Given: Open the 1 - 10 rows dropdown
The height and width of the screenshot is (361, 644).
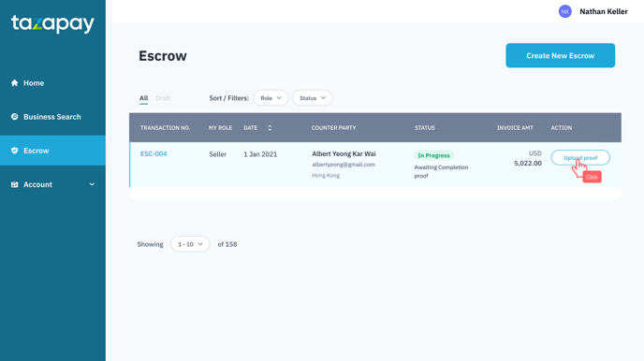Looking at the screenshot, I should point(190,244).
